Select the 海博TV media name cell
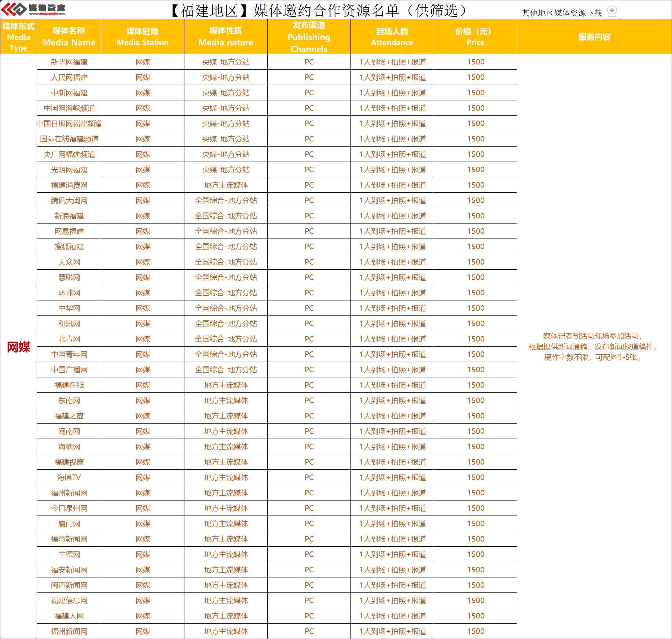This screenshot has width=672, height=639. [x=69, y=477]
